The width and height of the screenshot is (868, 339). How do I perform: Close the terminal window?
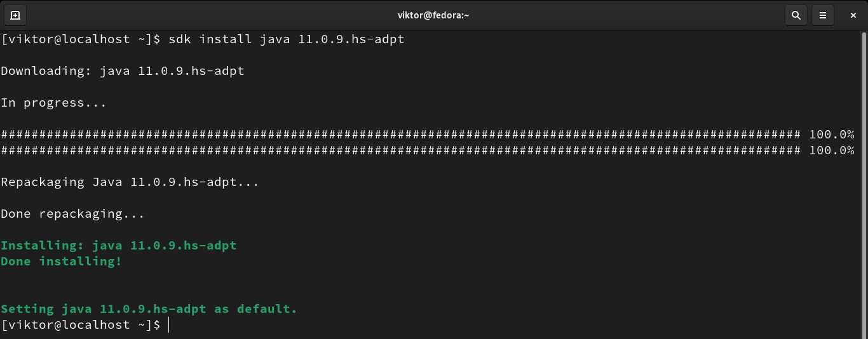pyautogui.click(x=853, y=15)
